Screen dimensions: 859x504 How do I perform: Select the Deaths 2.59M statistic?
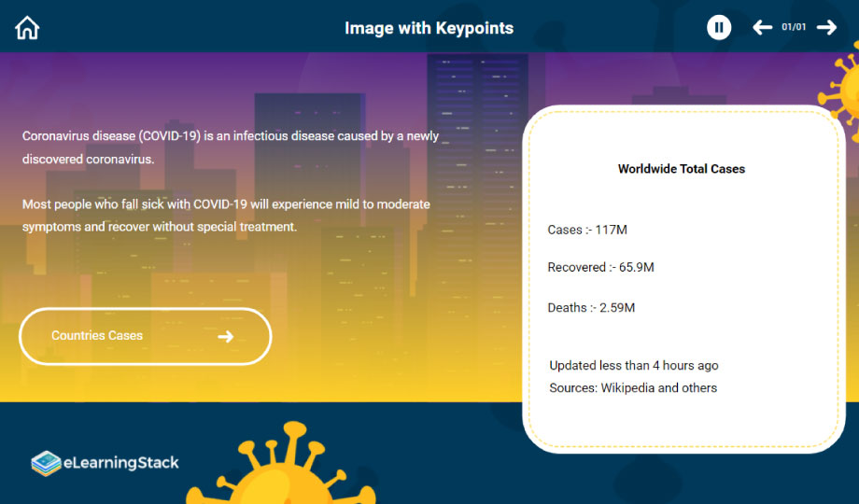[x=591, y=307]
